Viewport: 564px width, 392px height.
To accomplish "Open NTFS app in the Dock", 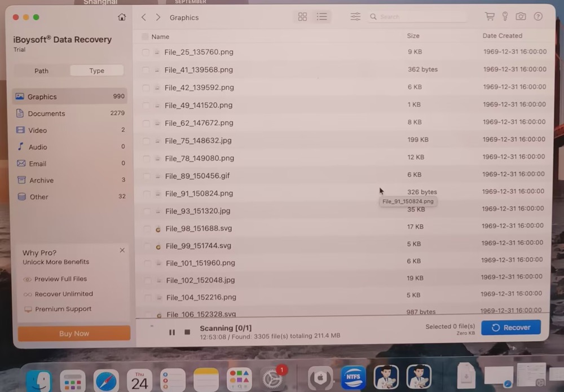I will coord(353,377).
